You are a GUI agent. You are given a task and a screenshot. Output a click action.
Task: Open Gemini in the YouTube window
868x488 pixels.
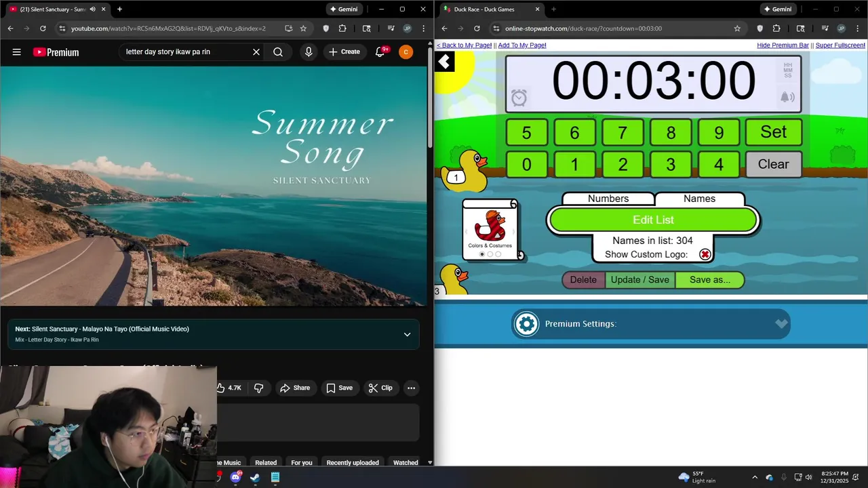pyautogui.click(x=343, y=9)
